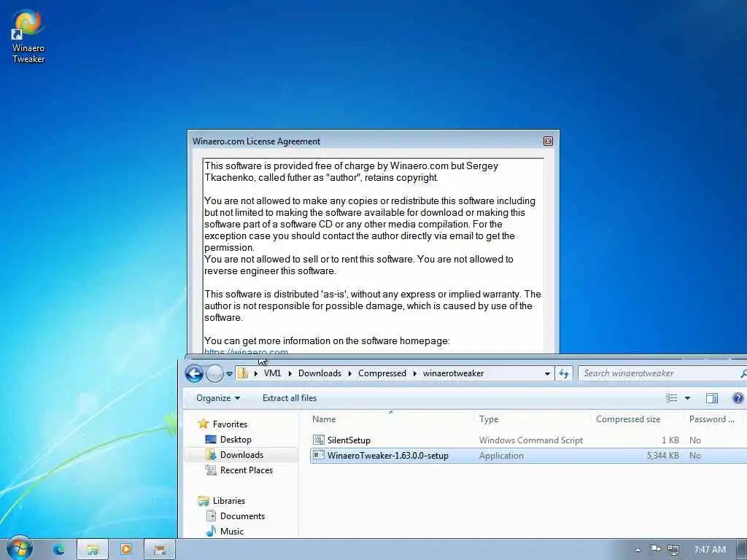Expand the arrow after VM1 breadcrumb

290,373
